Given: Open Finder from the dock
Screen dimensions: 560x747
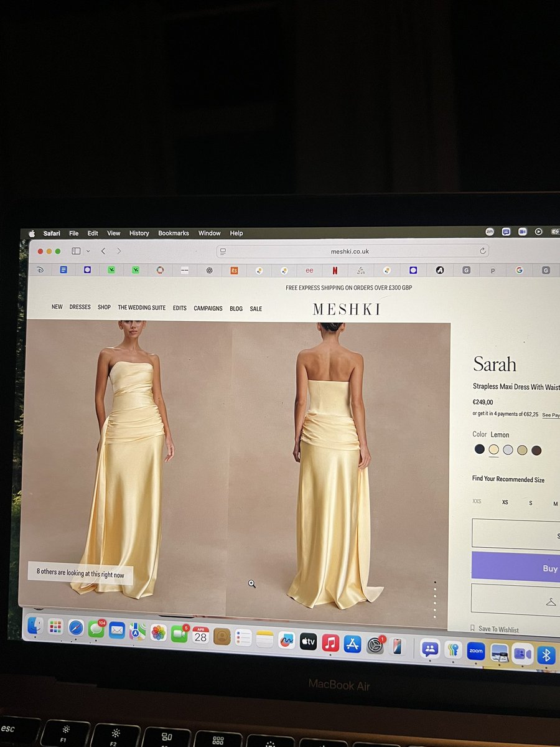Looking at the screenshot, I should 35,625.
